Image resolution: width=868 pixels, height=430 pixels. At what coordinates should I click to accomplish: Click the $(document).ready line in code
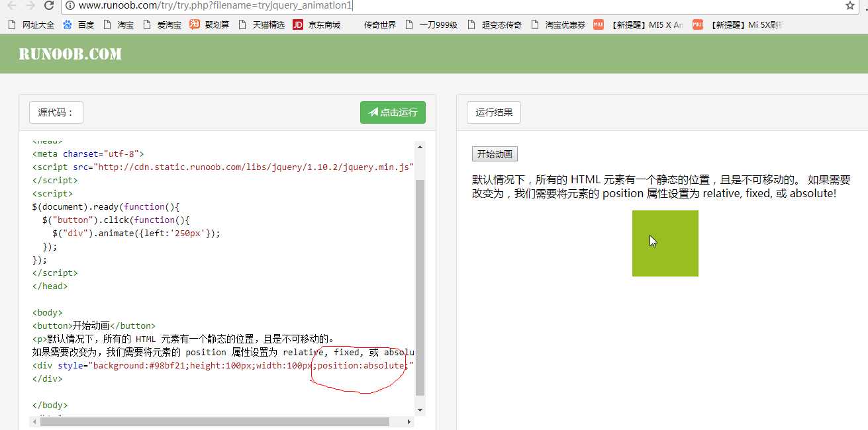tap(106, 206)
